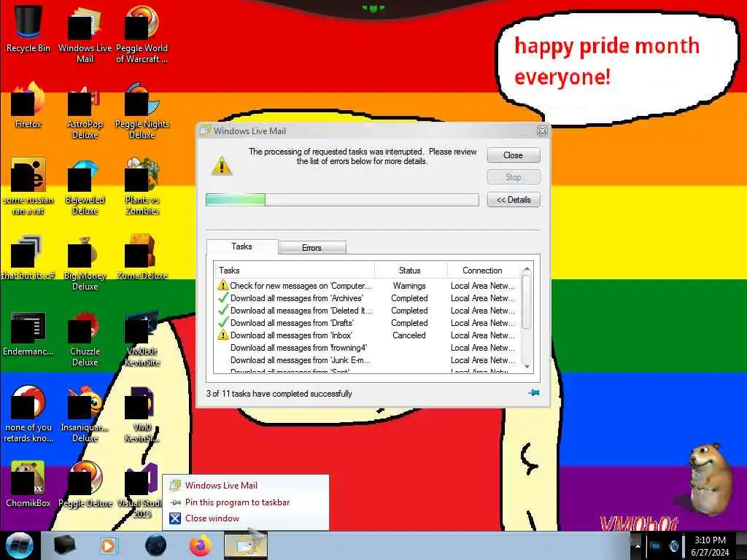The image size is (747, 560).
Task: Select the 'Download all messages from Drafts' row
Action: (x=367, y=323)
